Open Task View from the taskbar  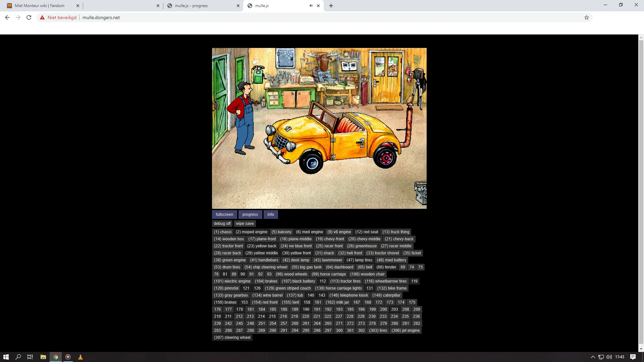coord(30,357)
